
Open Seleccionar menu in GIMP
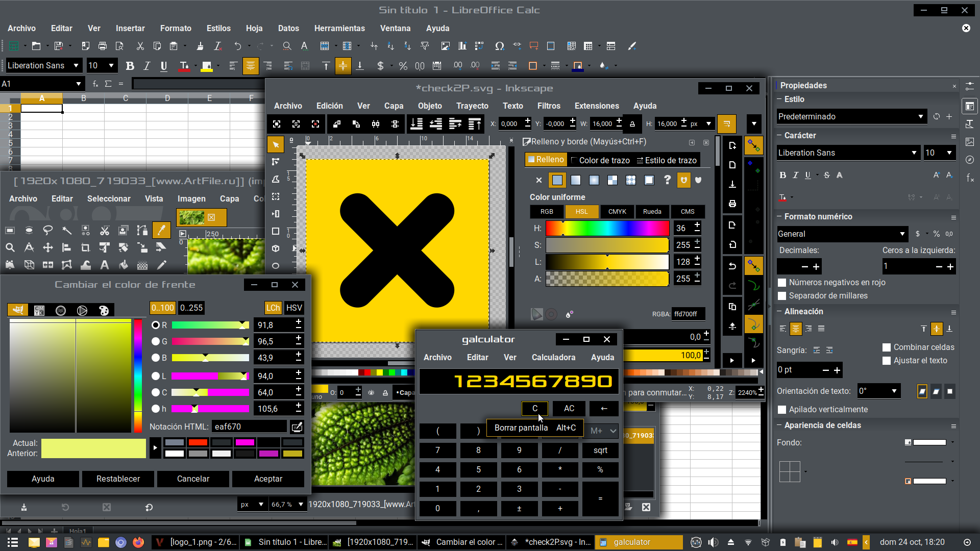click(109, 199)
